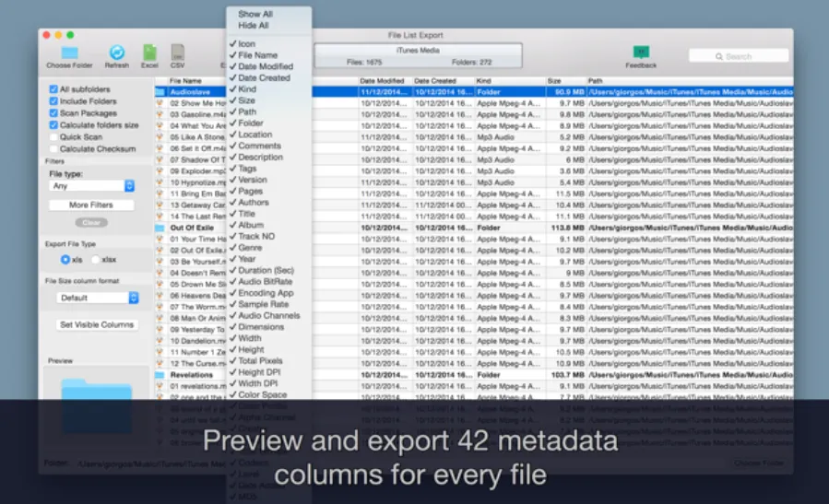Viewport: 829px width, 504px height.
Task: Click the file icon of 11 Bring Em Back row
Action: click(160, 193)
